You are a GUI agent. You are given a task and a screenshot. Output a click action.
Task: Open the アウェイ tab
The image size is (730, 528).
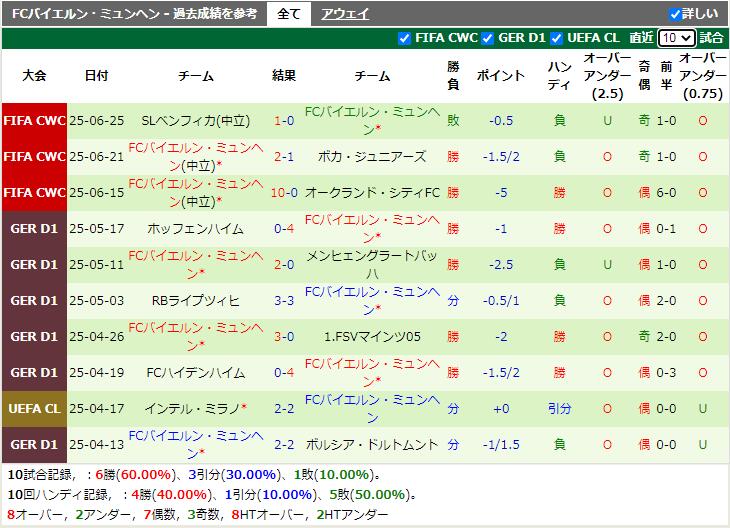pyautogui.click(x=345, y=14)
